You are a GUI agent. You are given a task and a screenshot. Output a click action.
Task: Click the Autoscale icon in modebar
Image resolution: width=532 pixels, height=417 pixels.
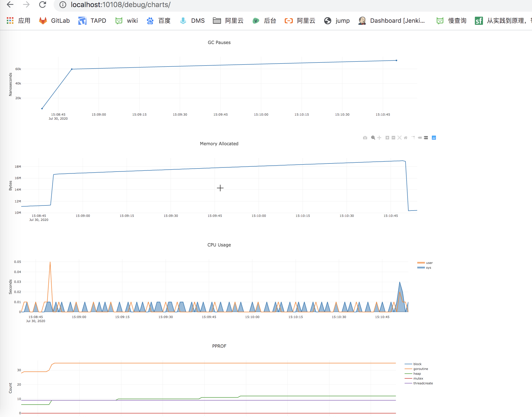coord(400,138)
